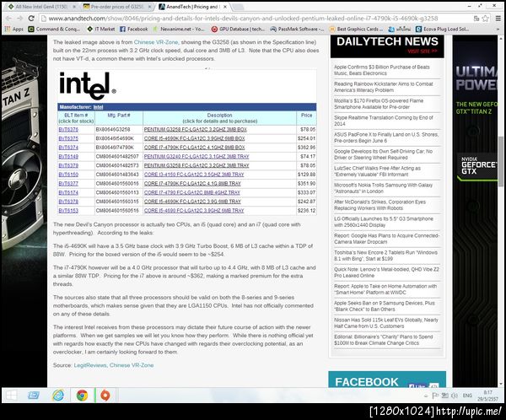Read the Skype Realtime Translation story
This screenshot has height=420, width=506.
(384, 121)
